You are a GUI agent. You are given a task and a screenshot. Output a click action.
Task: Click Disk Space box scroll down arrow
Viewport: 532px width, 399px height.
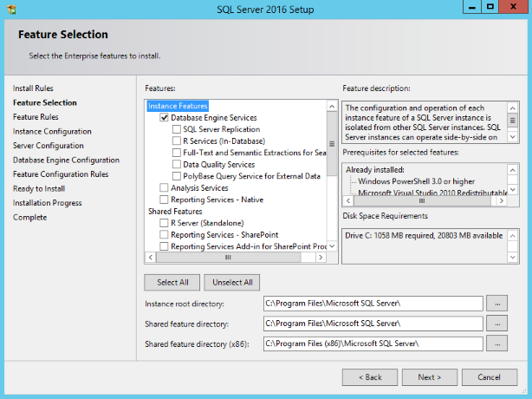click(513, 258)
